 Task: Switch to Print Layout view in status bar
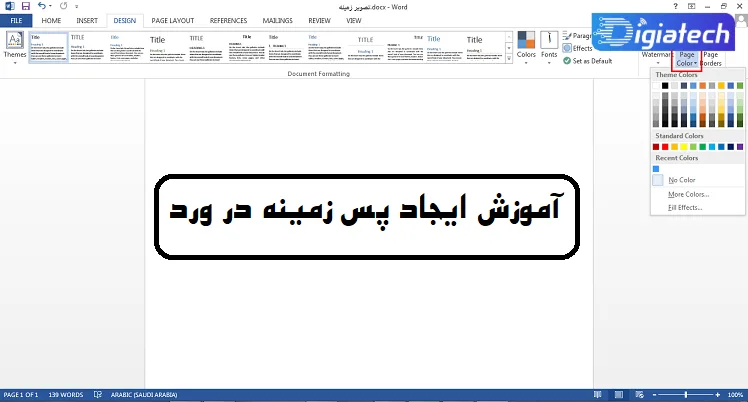click(619, 395)
